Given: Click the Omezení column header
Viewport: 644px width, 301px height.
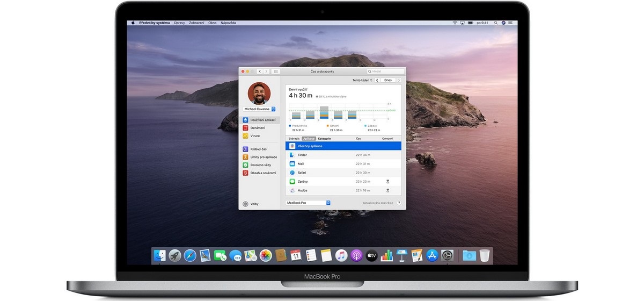Looking at the screenshot, I should tap(387, 139).
